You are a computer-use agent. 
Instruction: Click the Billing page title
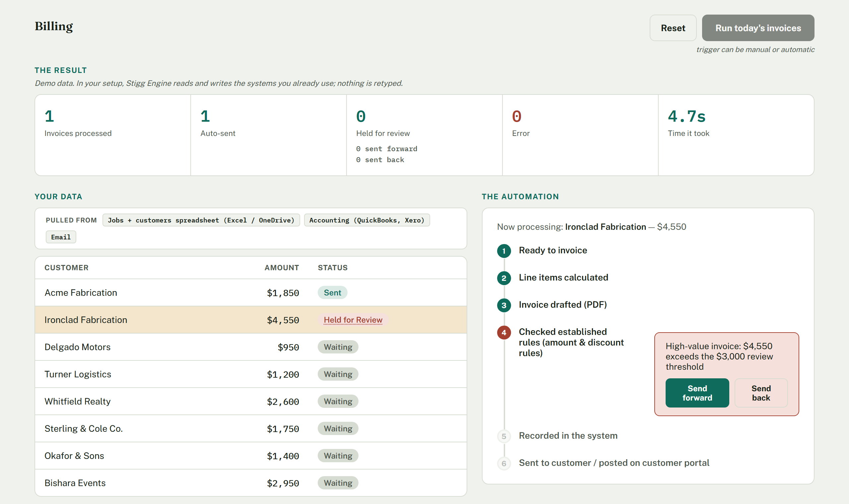coord(54,27)
